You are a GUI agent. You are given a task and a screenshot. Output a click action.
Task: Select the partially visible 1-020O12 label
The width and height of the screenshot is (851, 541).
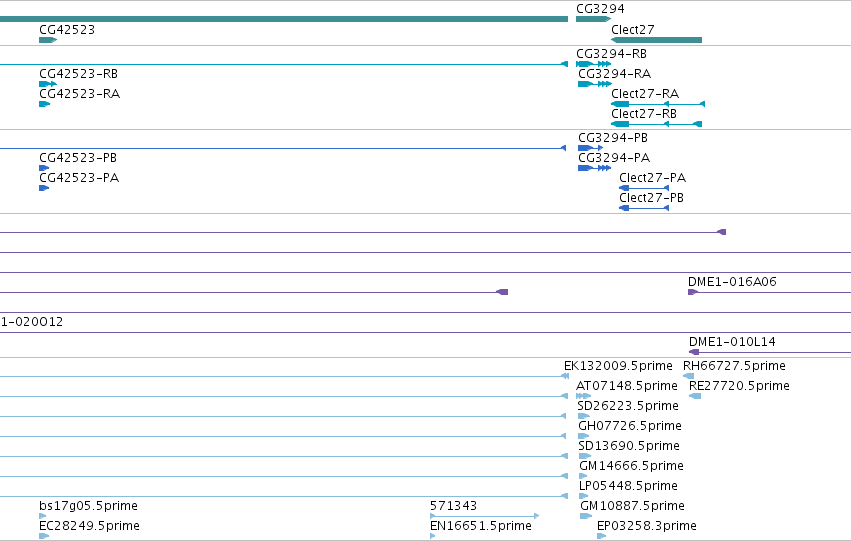31,322
